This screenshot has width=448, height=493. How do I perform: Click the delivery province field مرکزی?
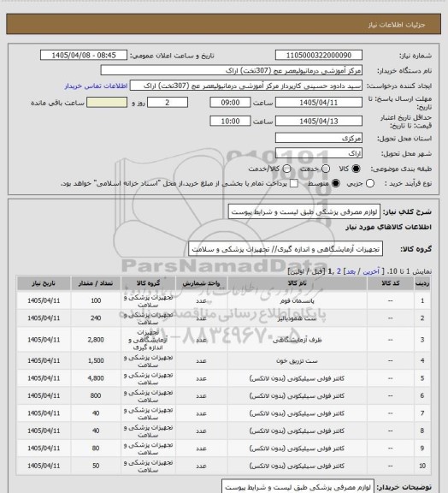(319, 138)
